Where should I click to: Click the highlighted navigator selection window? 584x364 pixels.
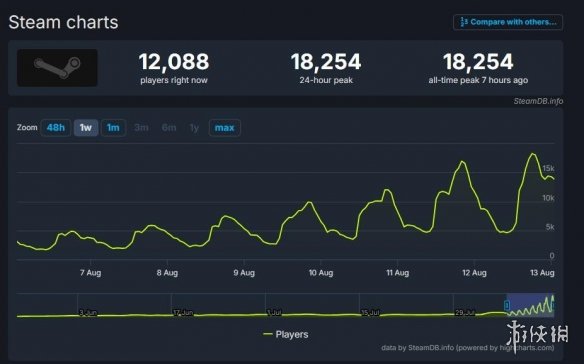[x=530, y=305]
